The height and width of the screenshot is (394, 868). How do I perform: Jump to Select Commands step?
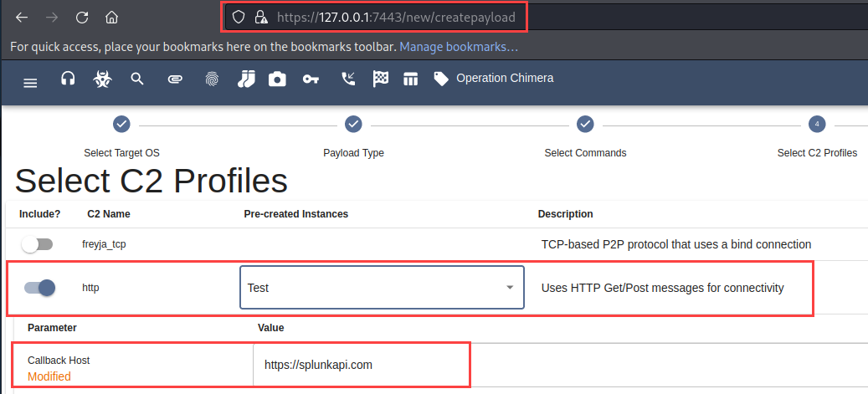[x=585, y=125]
